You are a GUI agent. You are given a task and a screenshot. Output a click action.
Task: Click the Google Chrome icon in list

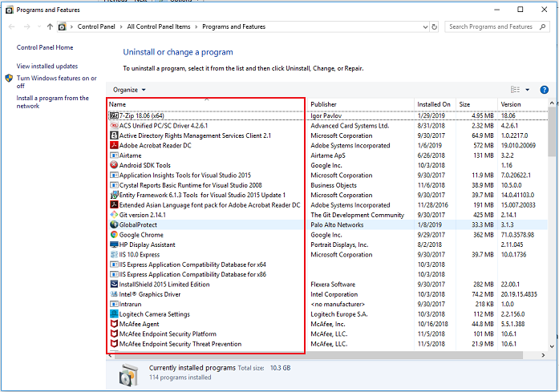[113, 235]
